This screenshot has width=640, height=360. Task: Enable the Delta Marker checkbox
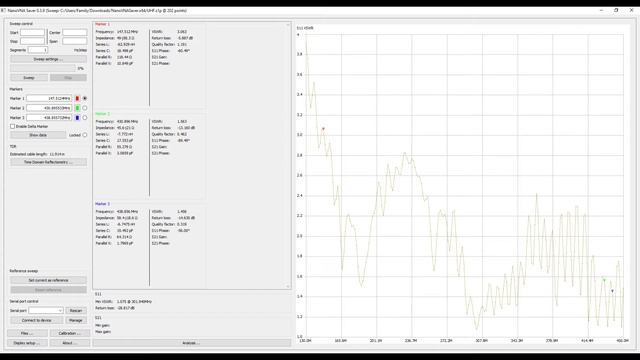(x=13, y=127)
